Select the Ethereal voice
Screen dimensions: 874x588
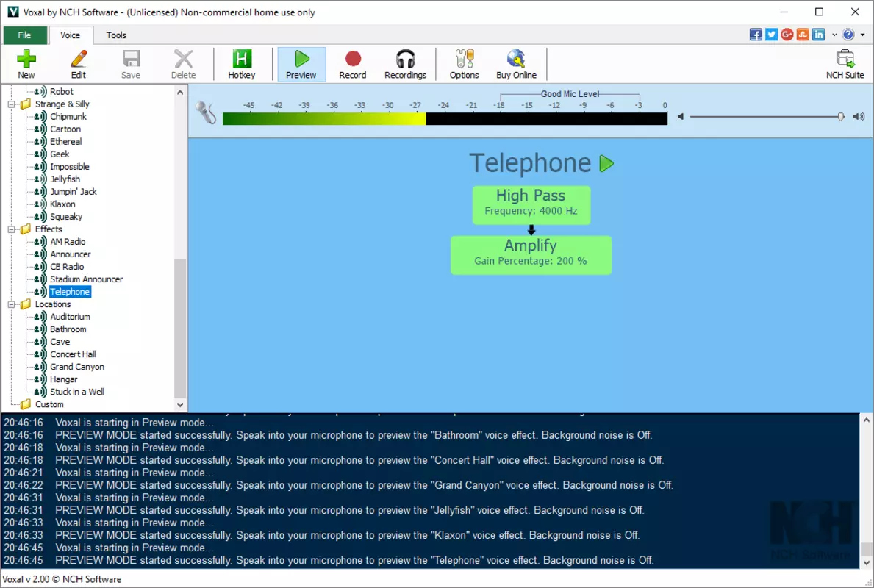tap(65, 142)
